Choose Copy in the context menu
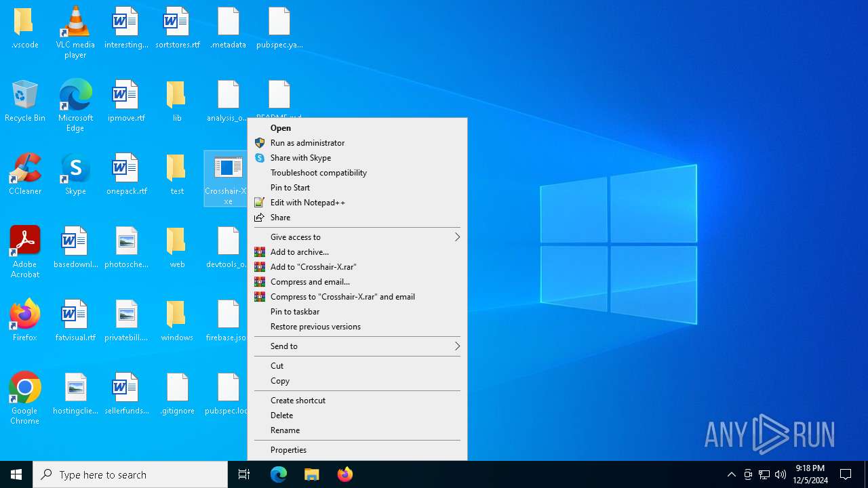 click(357, 381)
